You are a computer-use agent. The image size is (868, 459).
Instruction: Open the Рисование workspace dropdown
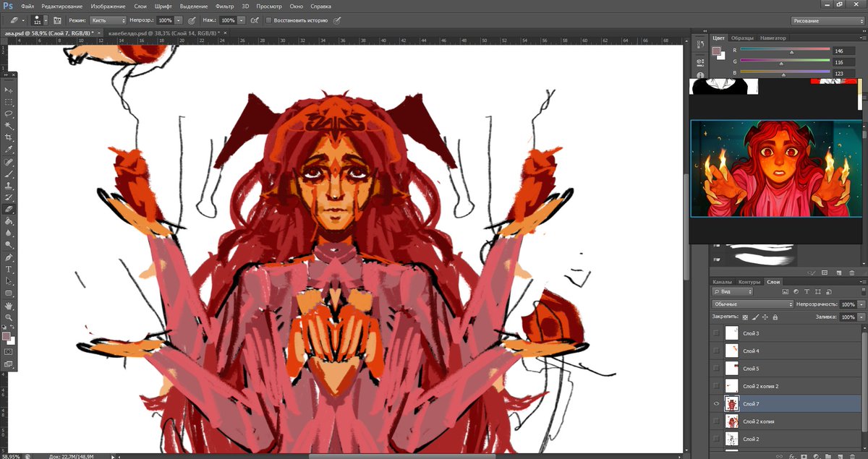click(x=827, y=21)
